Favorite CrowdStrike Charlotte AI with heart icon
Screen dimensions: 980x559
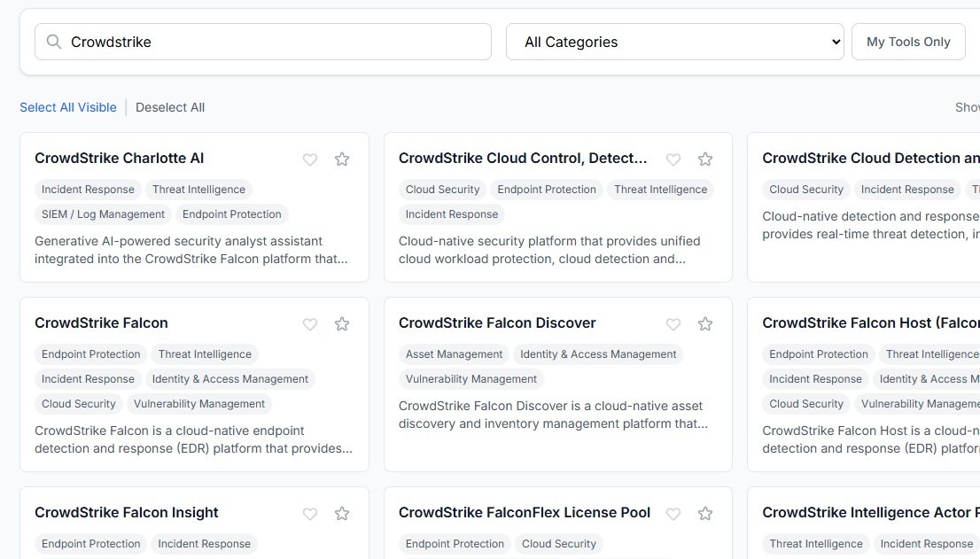[x=310, y=159]
